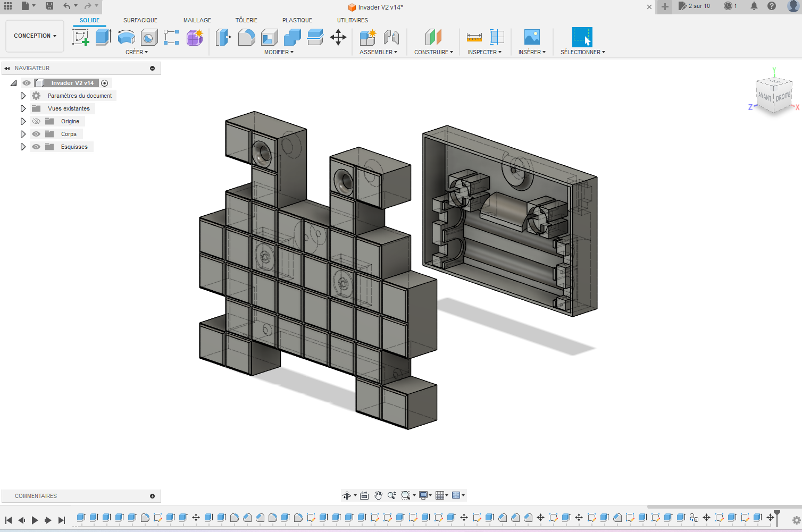This screenshot has height=532, width=802.
Task: Collapse the NAVIGATEUR panel arrows
Action: pyautogui.click(x=7, y=68)
